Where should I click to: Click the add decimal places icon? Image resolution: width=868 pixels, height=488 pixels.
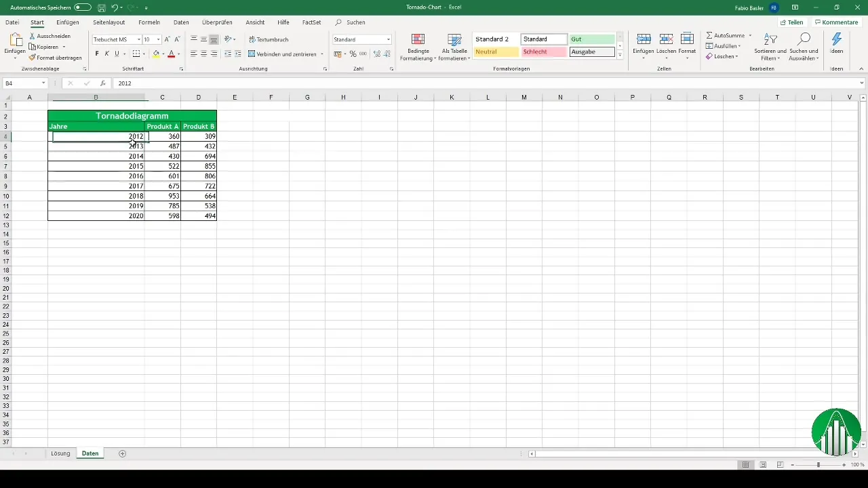[377, 54]
